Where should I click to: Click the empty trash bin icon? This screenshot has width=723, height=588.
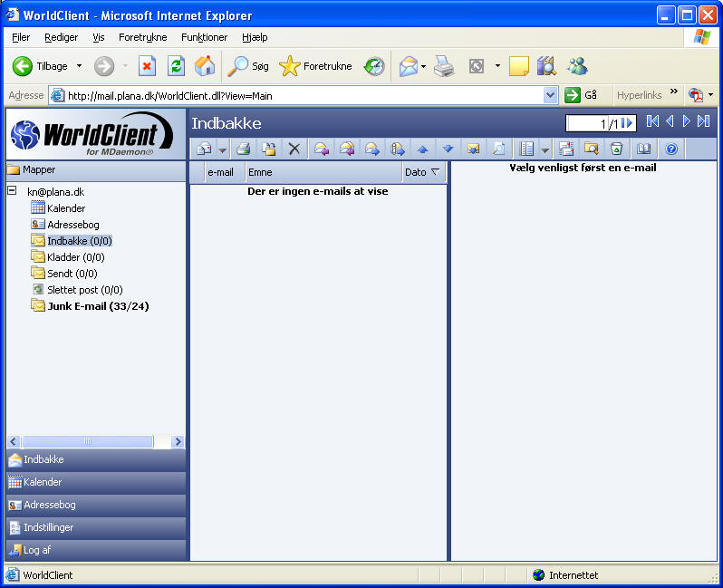[x=616, y=149]
